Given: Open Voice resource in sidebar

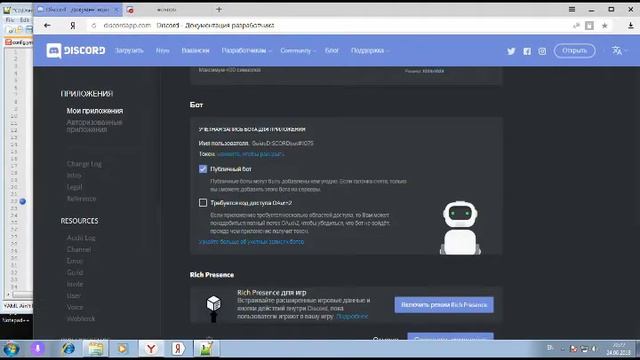Looking at the screenshot, I should (75, 307).
